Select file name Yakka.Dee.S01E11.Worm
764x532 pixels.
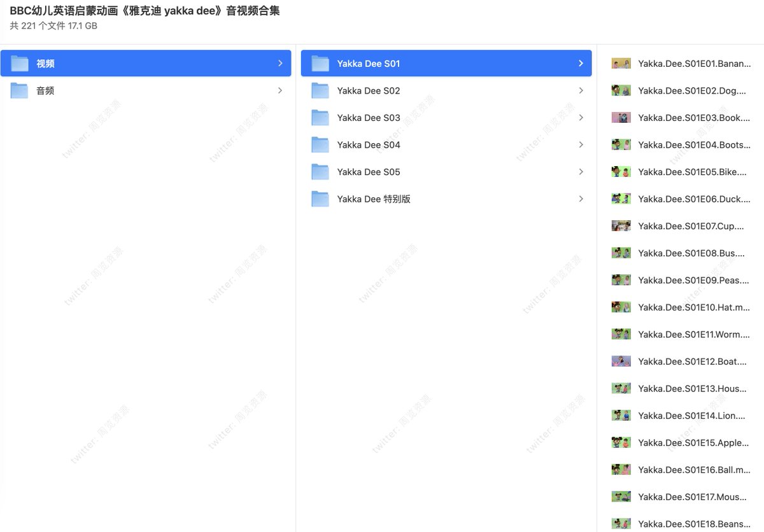[x=694, y=334]
